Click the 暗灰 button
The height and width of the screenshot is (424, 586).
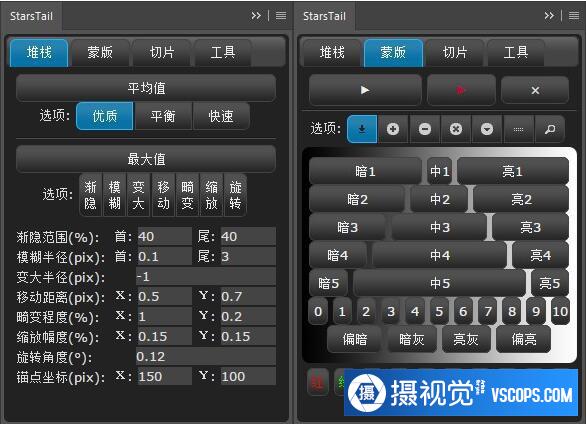(411, 339)
